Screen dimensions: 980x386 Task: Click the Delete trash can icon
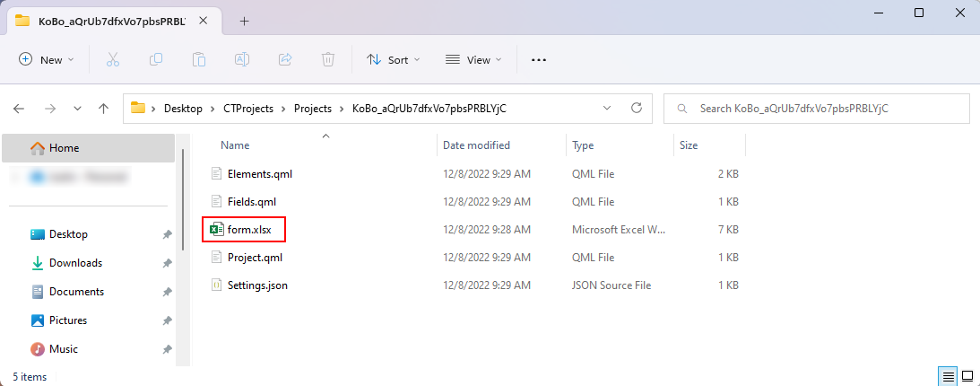pyautogui.click(x=328, y=59)
